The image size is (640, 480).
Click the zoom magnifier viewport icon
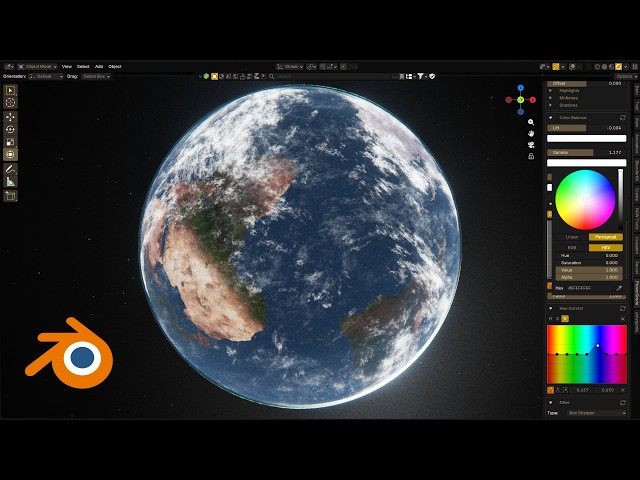click(531, 122)
